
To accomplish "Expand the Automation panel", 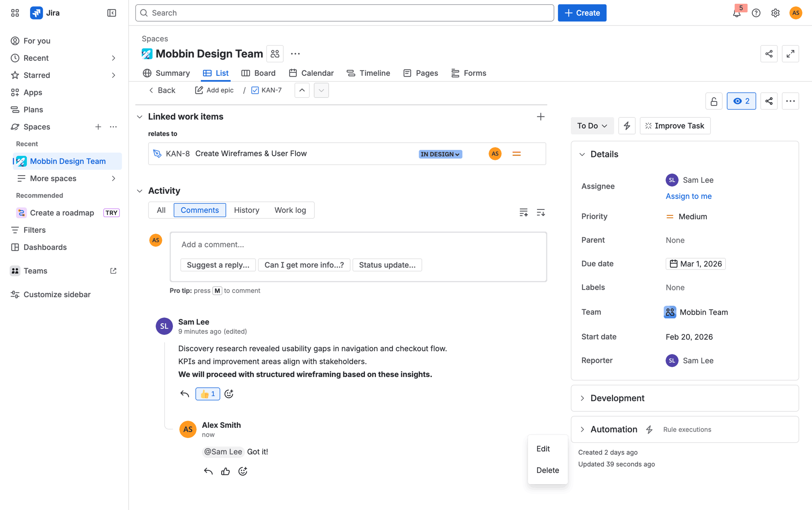I will coord(582,430).
